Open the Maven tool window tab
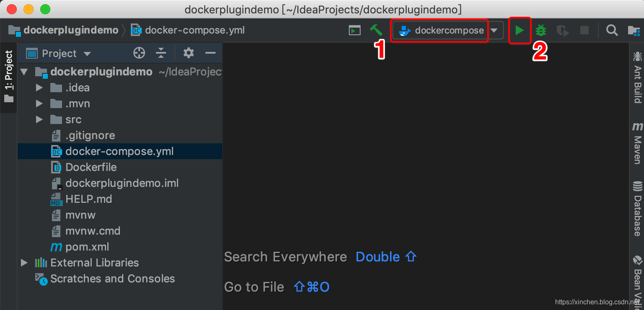 pos(637,144)
